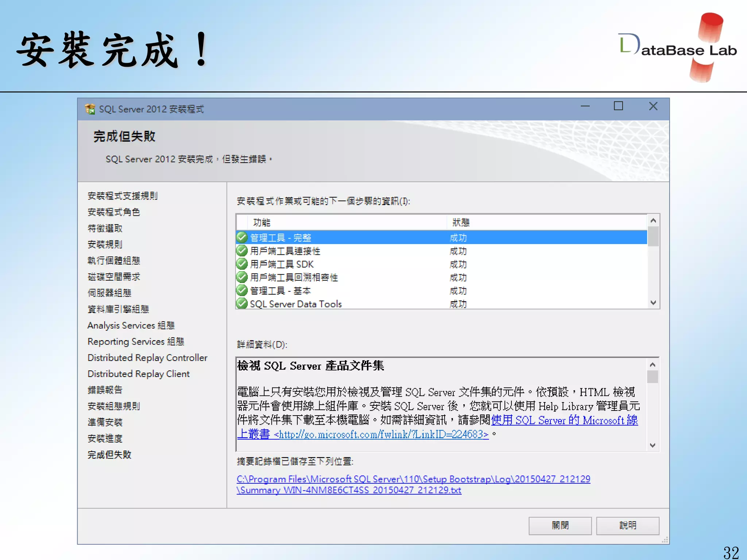
Task: Click the 成功 status of SQL Server Data Tools
Action: tap(458, 304)
